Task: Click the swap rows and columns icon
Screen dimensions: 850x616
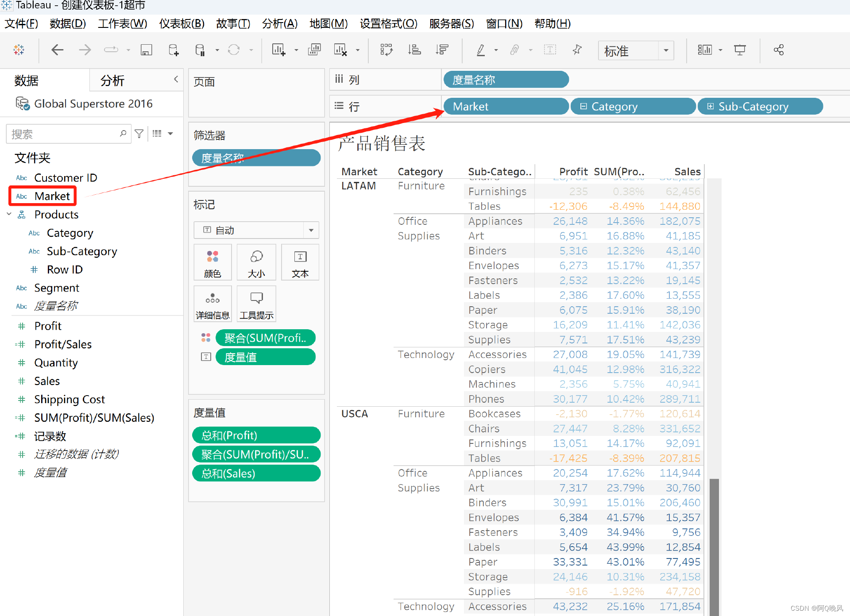Action: point(386,50)
